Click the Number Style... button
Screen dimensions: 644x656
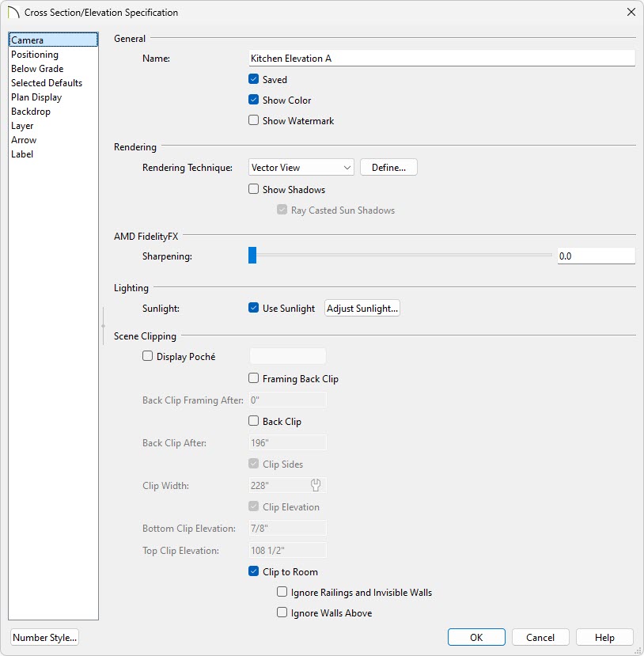pos(45,637)
